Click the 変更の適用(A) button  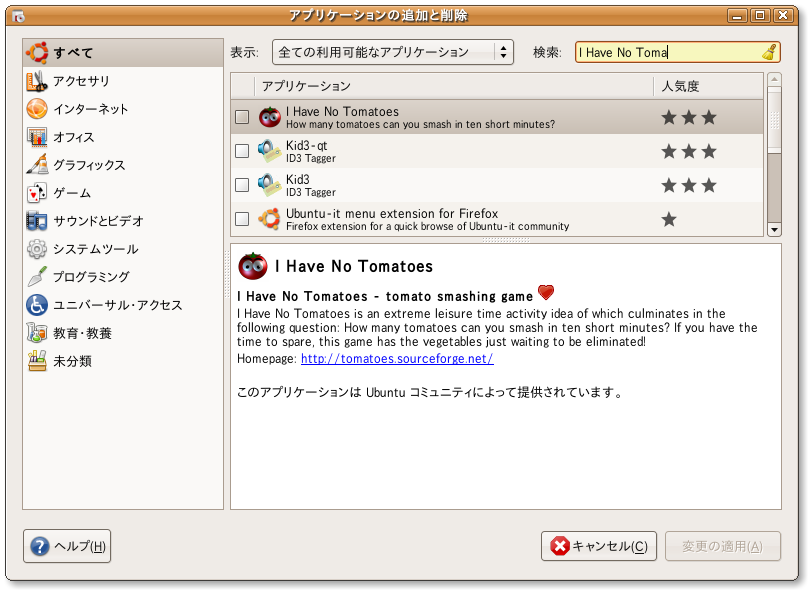[722, 546]
